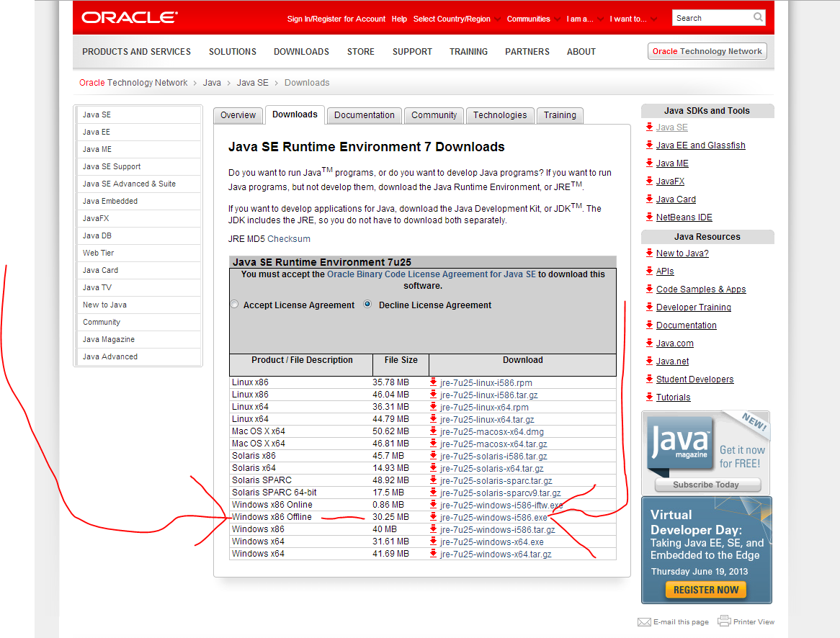The width and height of the screenshot is (840, 638).
Task: Click red arrow icon beside Tutorials link
Action: click(x=649, y=397)
